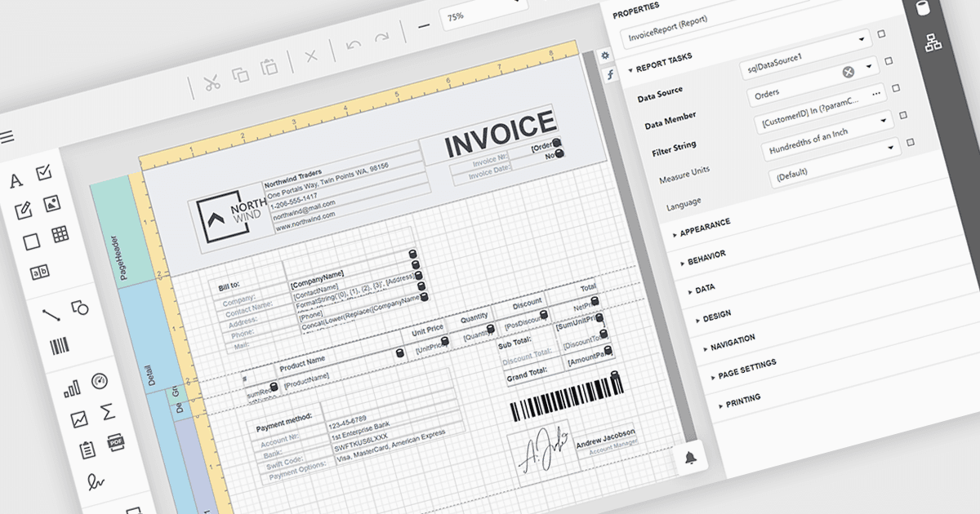This screenshot has width=980, height=514.
Task: Click the Cut scissors icon
Action: [212, 82]
